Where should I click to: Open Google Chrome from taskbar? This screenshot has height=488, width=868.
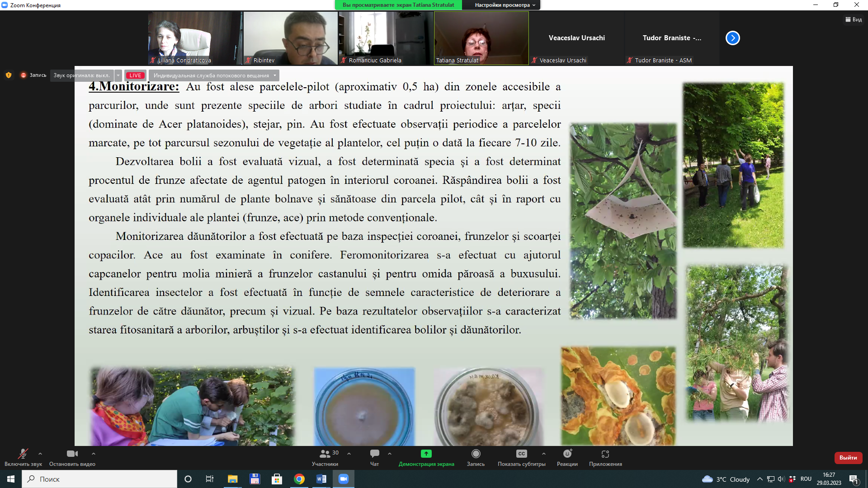click(299, 479)
